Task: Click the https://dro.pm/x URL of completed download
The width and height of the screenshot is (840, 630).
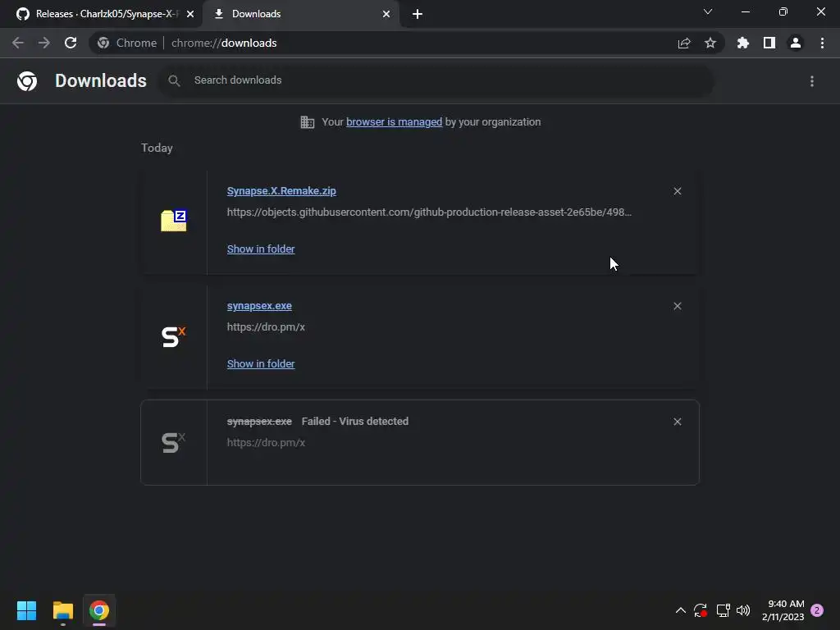Action: pyautogui.click(x=266, y=327)
